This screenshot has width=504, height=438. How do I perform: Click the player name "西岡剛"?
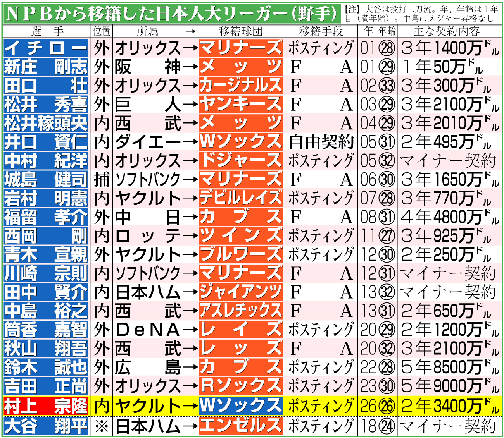(x=46, y=235)
